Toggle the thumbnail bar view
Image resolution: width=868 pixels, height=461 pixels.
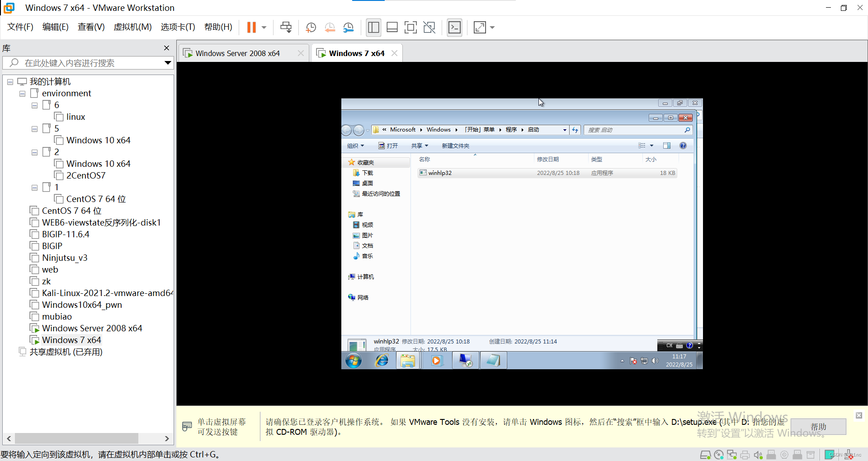392,28
